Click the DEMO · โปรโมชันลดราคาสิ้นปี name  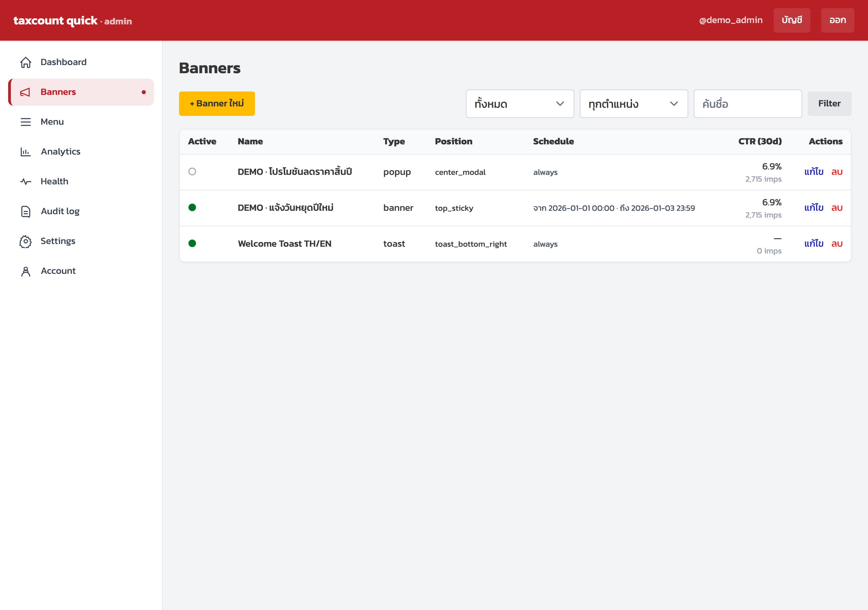295,171
